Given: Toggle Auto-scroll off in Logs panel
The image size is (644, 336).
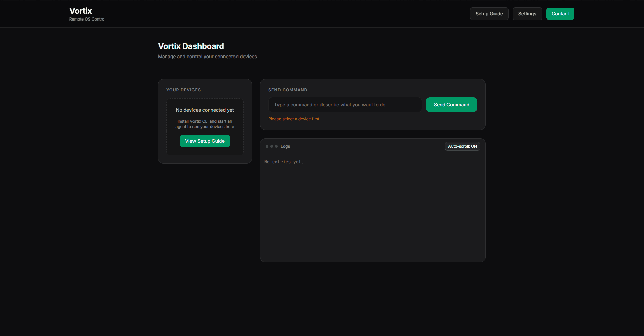Looking at the screenshot, I should point(462,146).
